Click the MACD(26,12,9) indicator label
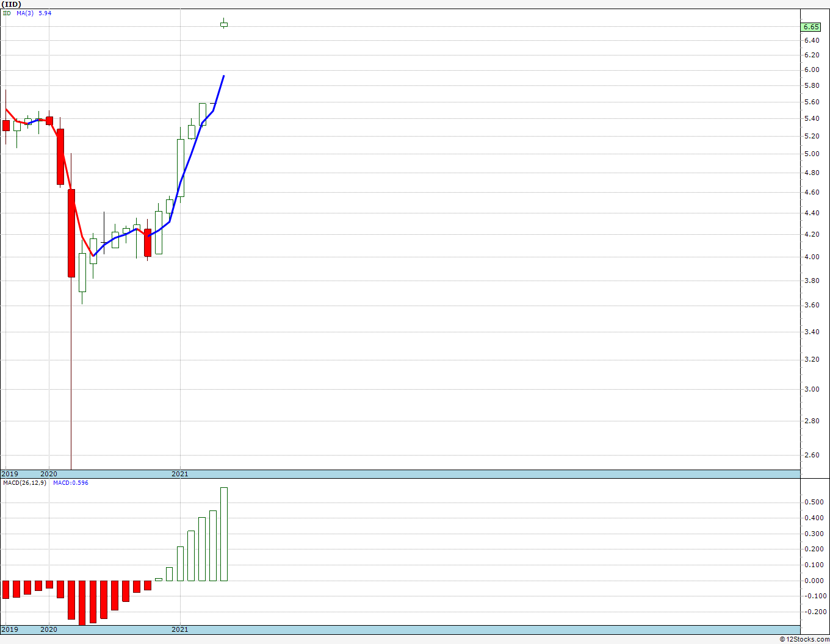The image size is (830, 644). (25, 483)
